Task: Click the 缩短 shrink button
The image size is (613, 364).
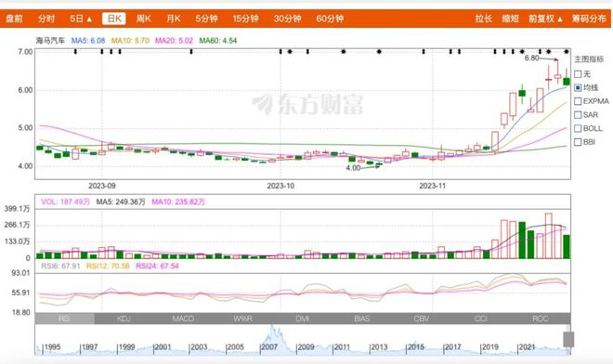Action: [x=511, y=19]
